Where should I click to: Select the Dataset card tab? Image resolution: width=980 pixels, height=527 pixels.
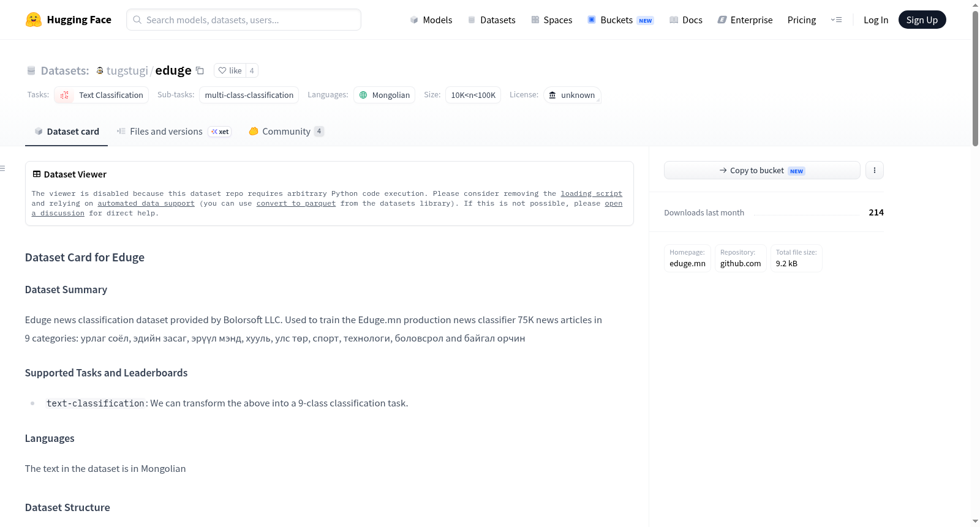[66, 131]
